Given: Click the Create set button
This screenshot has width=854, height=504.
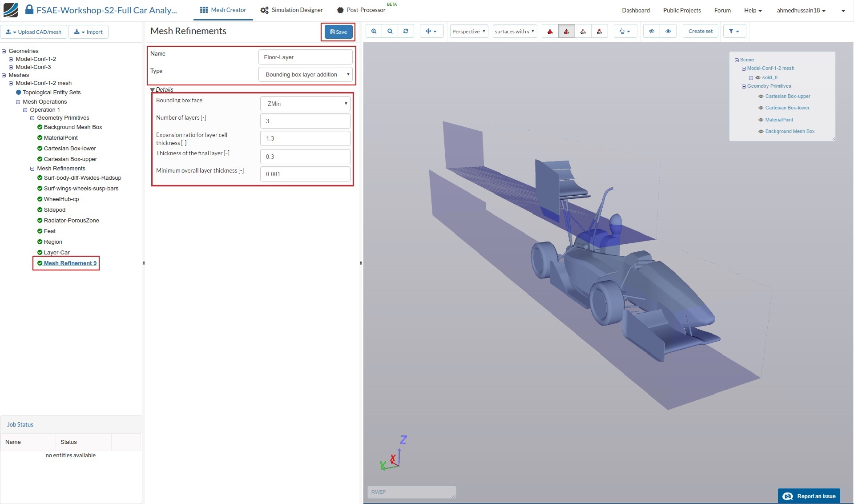Looking at the screenshot, I should (x=700, y=31).
